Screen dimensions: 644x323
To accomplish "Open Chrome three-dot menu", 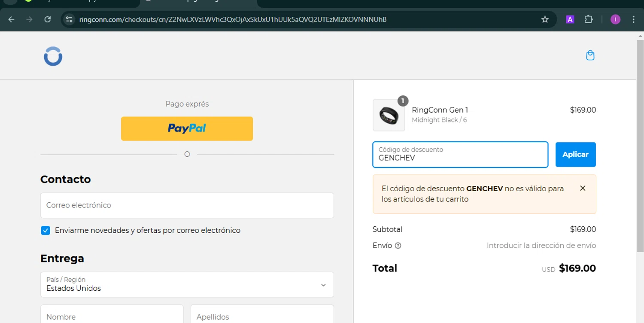I will pos(634,19).
